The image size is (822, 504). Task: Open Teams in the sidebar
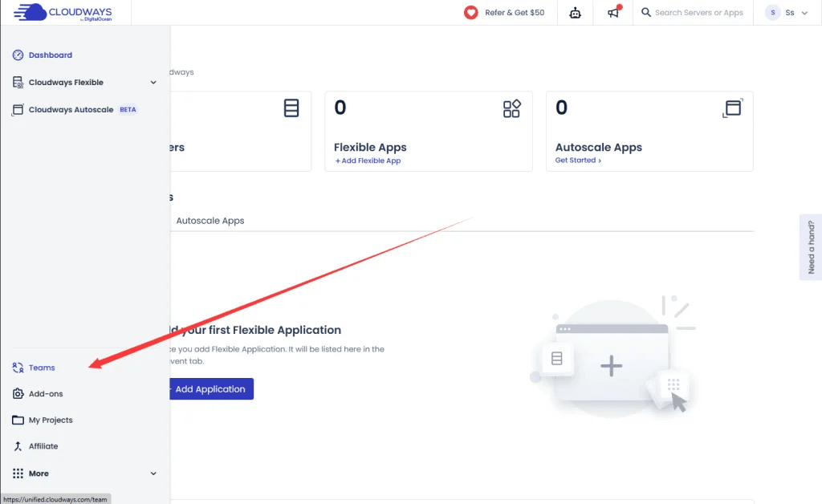coord(42,368)
